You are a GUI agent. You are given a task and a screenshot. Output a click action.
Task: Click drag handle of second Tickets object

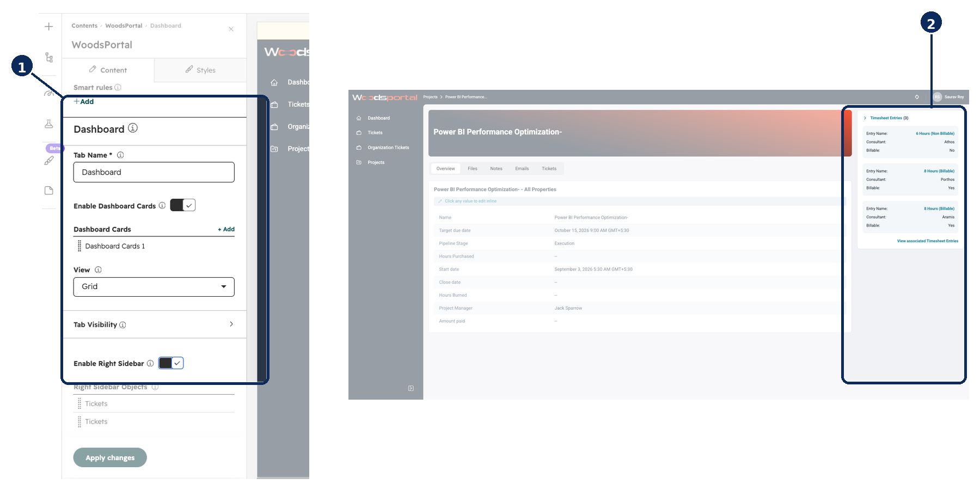pyautogui.click(x=79, y=421)
